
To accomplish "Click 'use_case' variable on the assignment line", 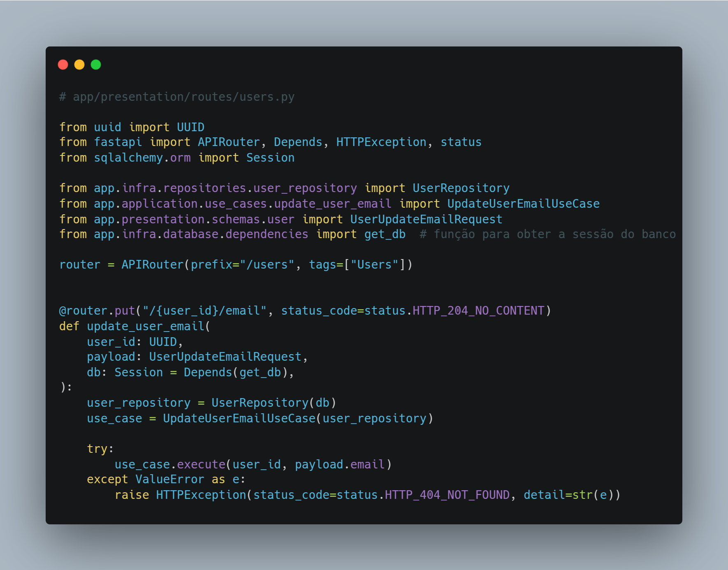I will 114,418.
